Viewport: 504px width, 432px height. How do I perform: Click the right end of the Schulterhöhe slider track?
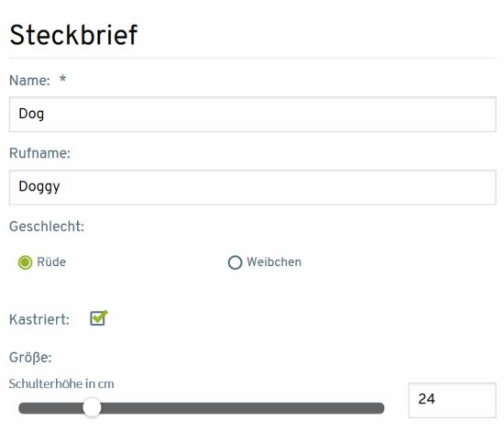tap(379, 408)
